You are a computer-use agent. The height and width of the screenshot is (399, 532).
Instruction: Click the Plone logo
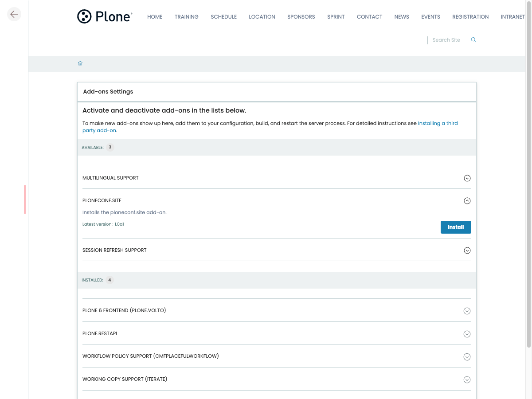coord(105,16)
